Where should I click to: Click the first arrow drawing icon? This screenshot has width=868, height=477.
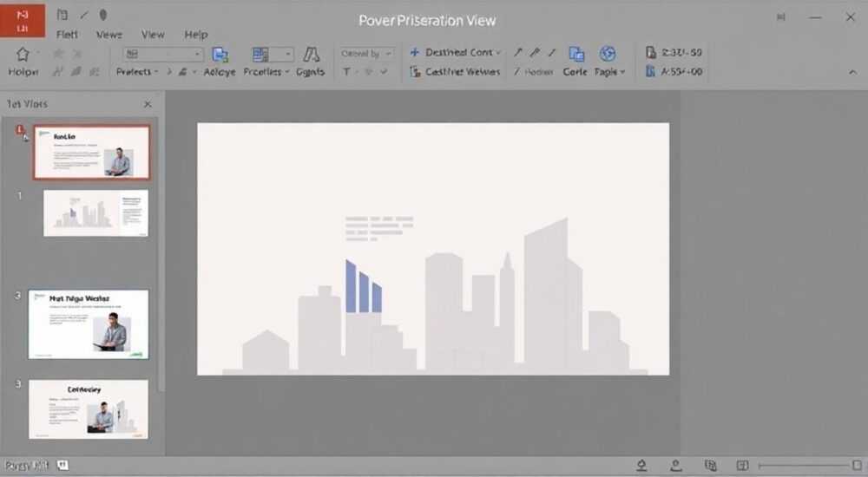pyautogui.click(x=518, y=53)
